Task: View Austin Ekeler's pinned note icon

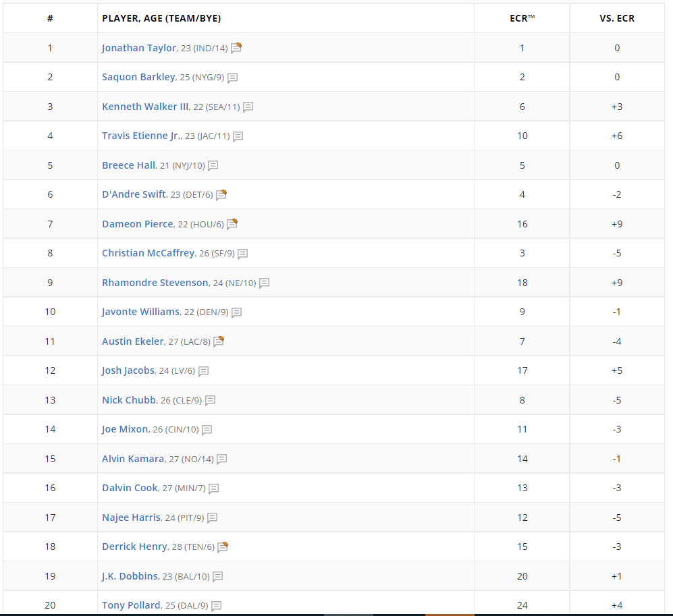Action: (219, 341)
